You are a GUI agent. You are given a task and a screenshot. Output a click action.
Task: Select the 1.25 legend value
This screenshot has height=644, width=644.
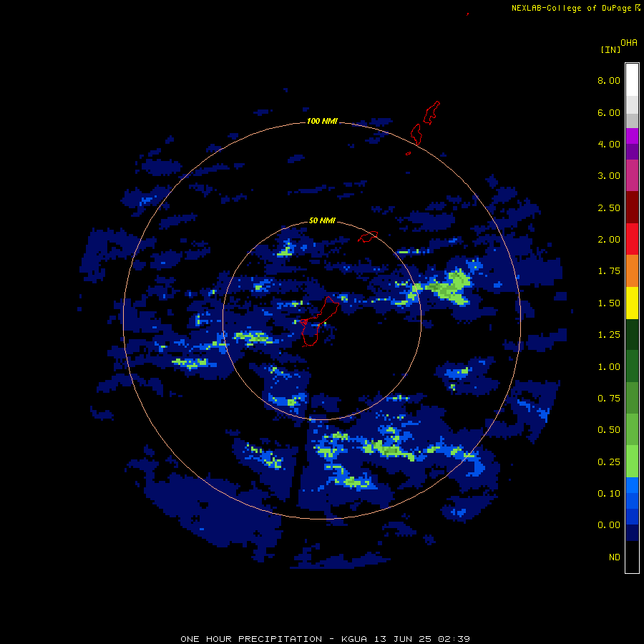[x=609, y=335]
